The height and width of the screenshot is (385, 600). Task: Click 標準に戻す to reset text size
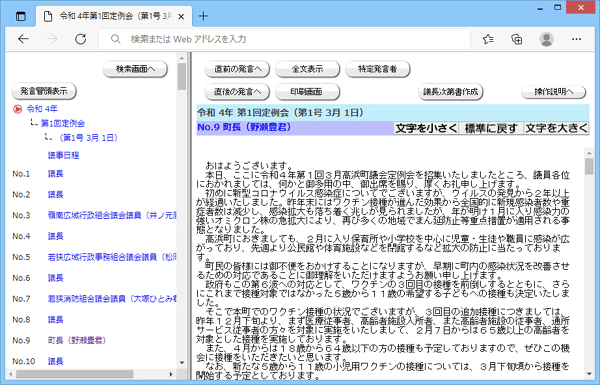pos(491,128)
